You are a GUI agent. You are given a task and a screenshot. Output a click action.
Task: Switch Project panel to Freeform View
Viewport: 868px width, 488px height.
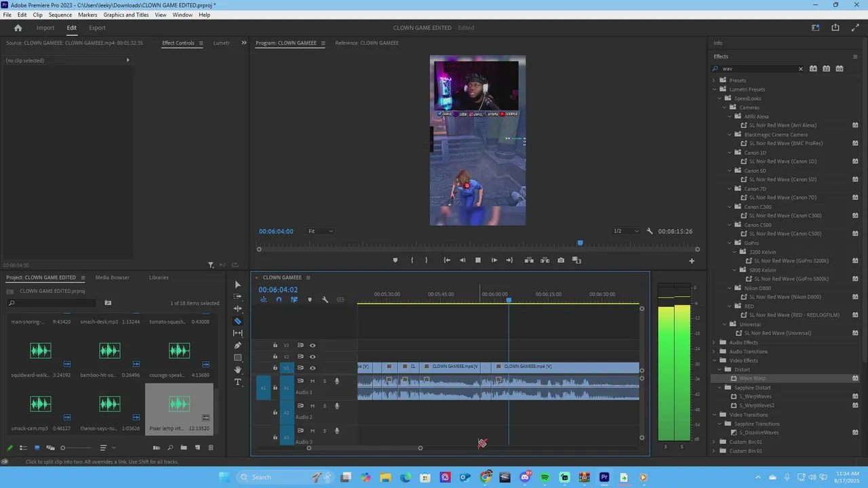click(50, 448)
